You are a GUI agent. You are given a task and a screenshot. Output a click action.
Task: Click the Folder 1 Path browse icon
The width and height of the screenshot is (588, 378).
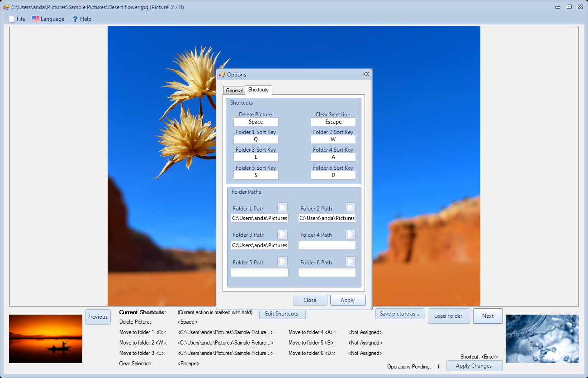tap(282, 208)
